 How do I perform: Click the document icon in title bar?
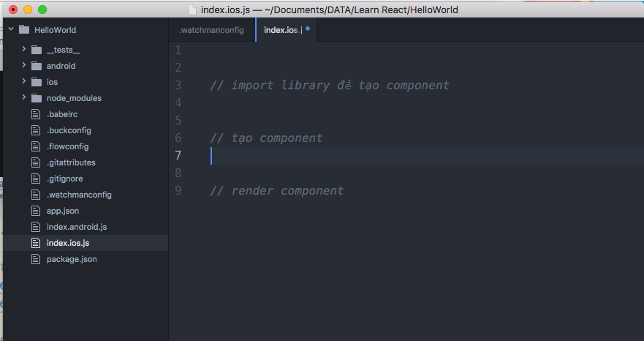click(x=192, y=10)
